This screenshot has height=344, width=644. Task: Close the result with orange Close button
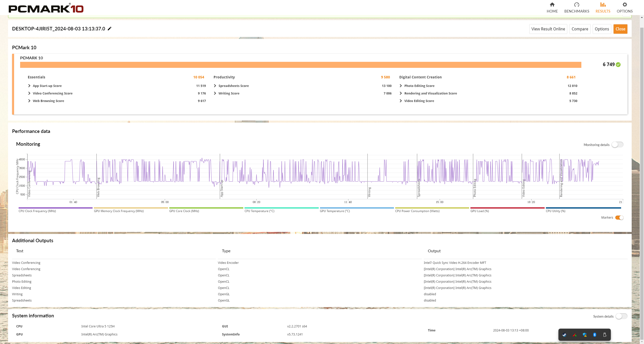[x=620, y=29]
